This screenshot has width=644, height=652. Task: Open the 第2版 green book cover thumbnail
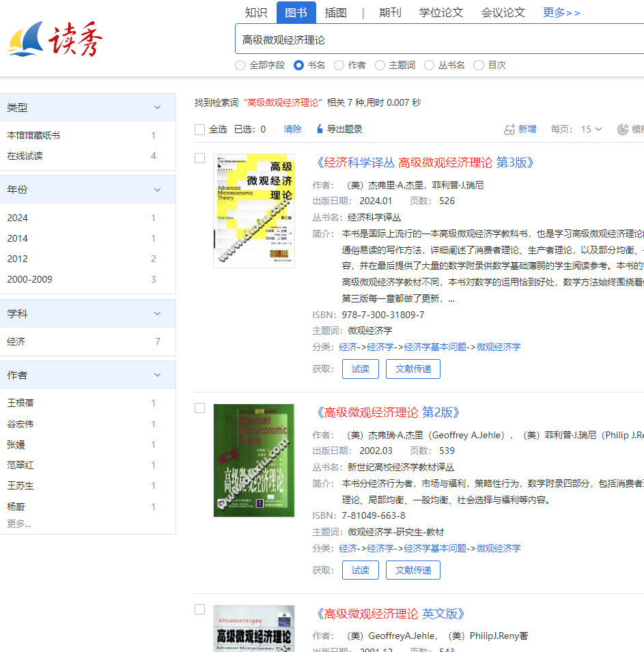click(254, 461)
